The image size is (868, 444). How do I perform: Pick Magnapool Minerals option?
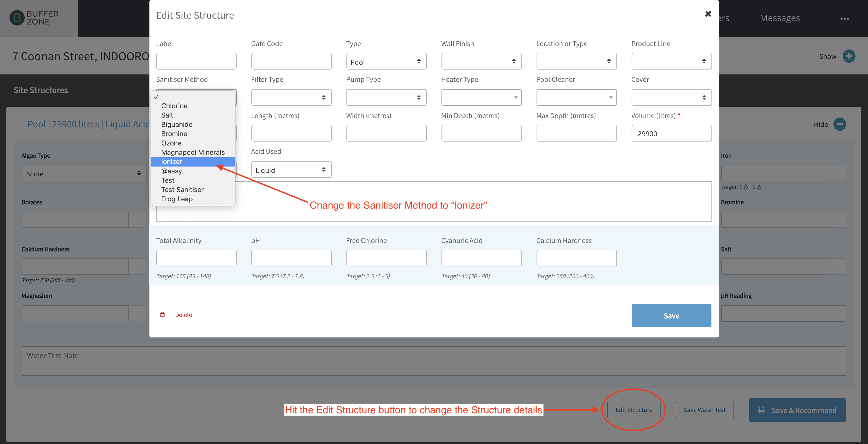coord(193,152)
